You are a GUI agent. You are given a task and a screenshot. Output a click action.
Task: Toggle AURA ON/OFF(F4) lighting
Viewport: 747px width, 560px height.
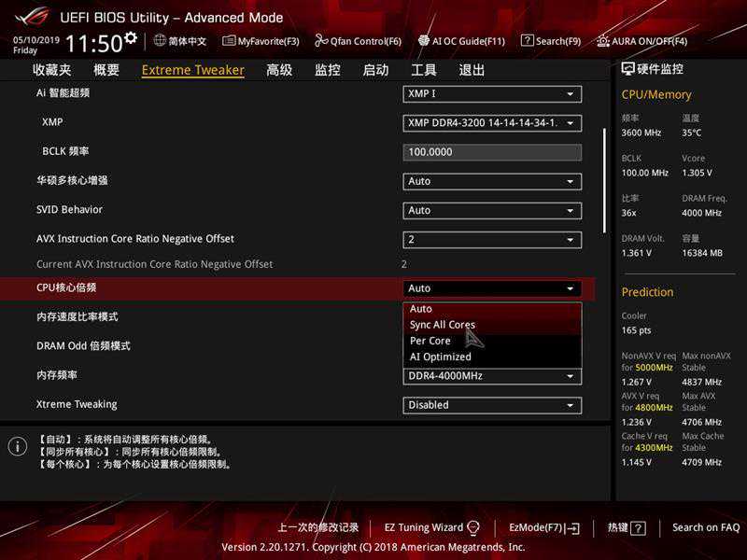click(x=603, y=41)
